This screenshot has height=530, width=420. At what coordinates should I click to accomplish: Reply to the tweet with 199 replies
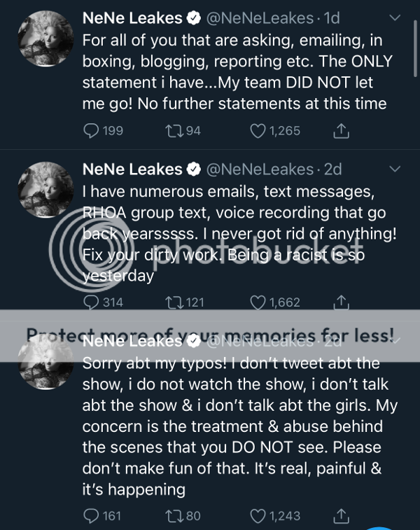[x=92, y=131]
